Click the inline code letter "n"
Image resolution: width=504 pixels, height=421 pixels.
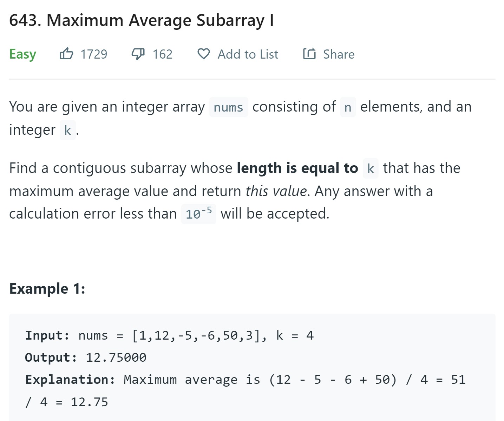pyautogui.click(x=348, y=107)
